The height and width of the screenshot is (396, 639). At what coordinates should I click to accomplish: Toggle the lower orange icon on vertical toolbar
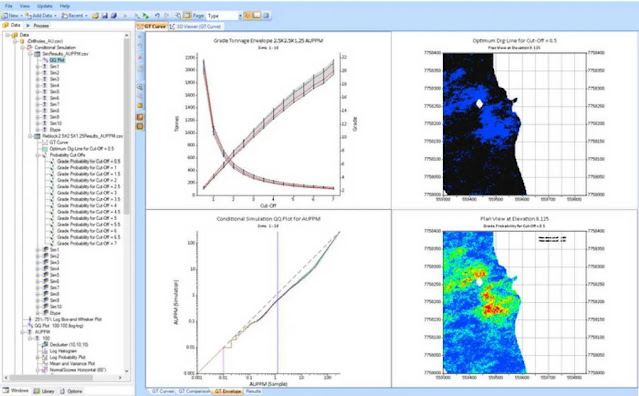[140, 126]
